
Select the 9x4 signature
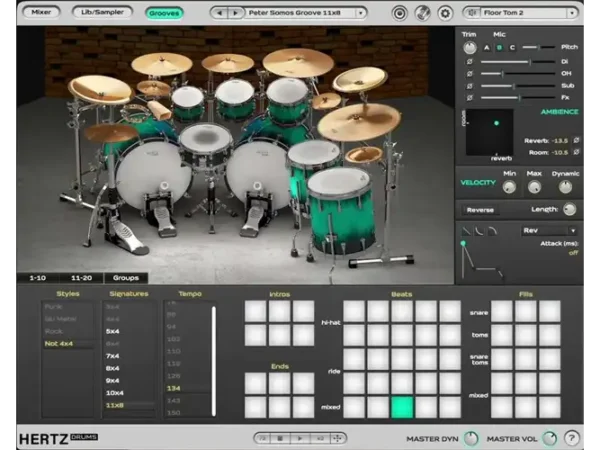click(x=112, y=381)
